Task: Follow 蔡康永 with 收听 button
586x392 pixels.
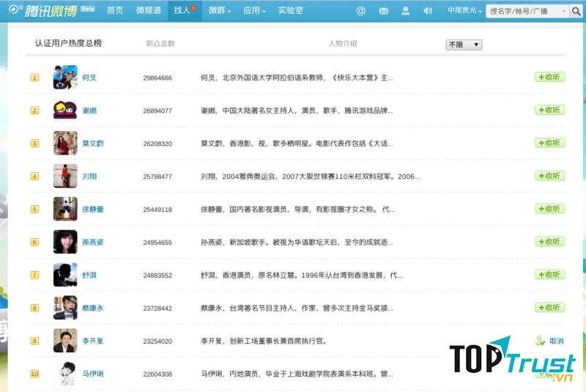Action: pos(549,307)
